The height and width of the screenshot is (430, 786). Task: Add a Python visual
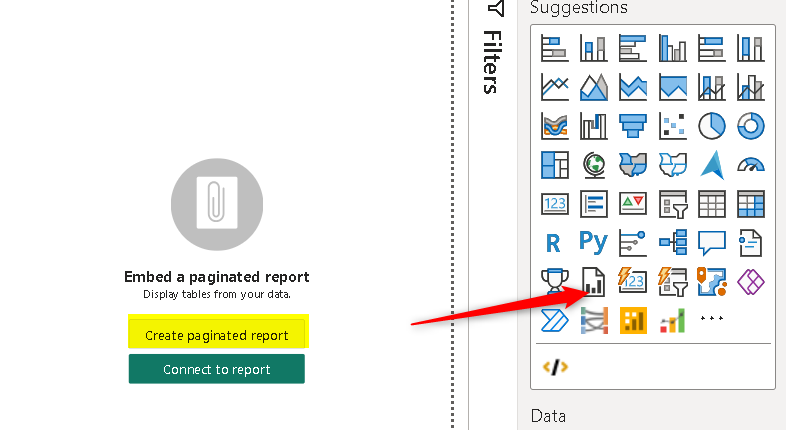point(593,242)
